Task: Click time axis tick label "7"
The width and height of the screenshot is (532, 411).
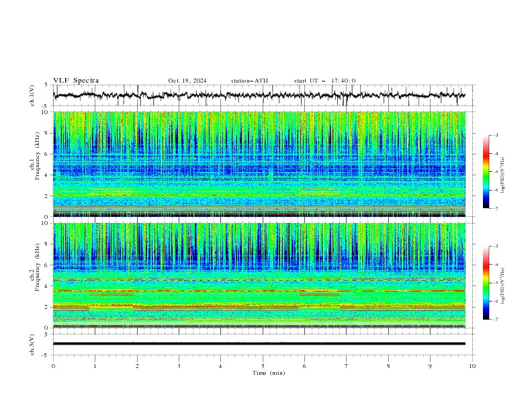Action: pyautogui.click(x=347, y=366)
